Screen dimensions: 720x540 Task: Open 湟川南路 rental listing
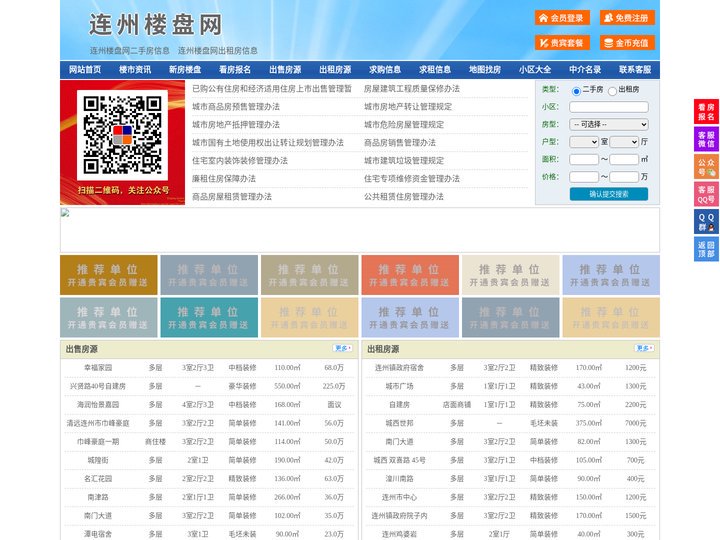click(399, 478)
